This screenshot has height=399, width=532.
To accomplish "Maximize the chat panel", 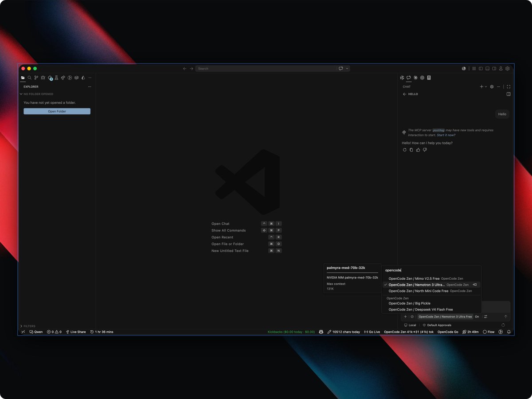I will click(509, 87).
